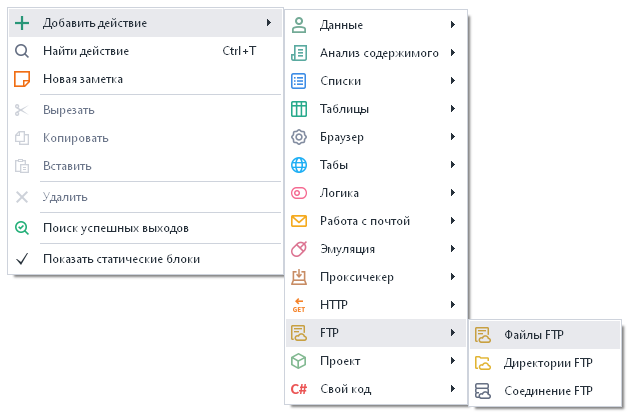Expand the HTTP submenu arrow
632x418 pixels.
tap(453, 305)
